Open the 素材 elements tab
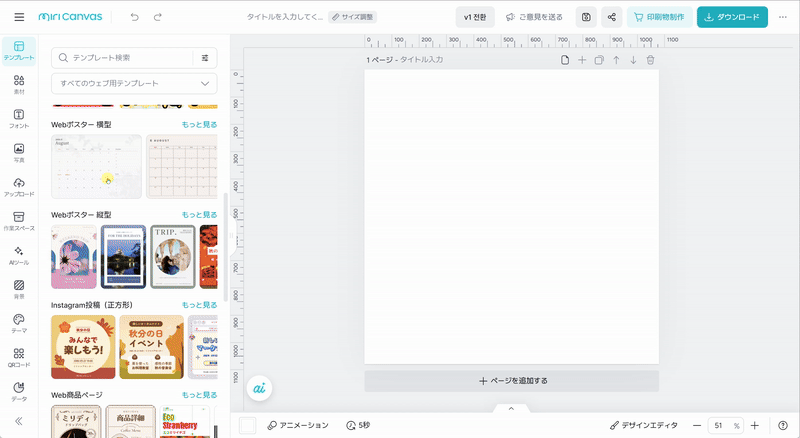Viewport: 800px width, 438px height. pyautogui.click(x=19, y=85)
